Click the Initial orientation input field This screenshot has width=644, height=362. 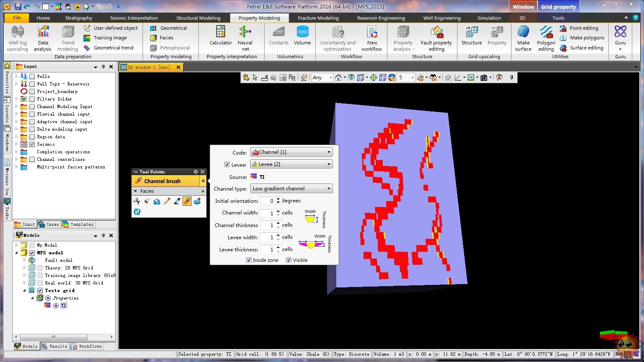tap(267, 201)
